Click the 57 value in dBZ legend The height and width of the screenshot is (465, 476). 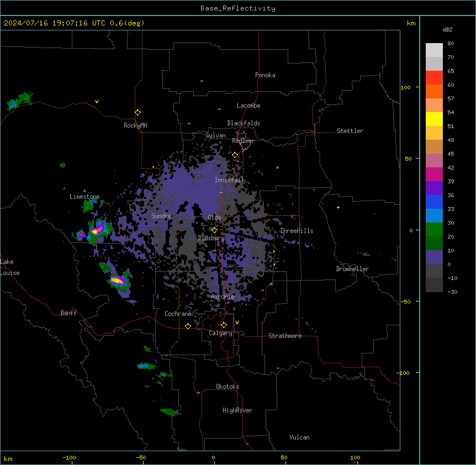tap(451, 99)
